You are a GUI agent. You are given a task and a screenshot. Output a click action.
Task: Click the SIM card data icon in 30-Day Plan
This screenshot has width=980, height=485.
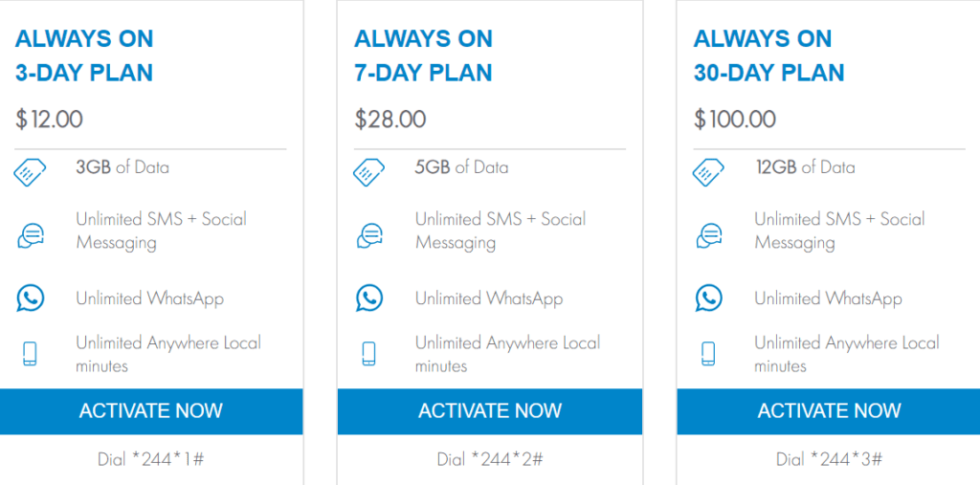(x=708, y=172)
